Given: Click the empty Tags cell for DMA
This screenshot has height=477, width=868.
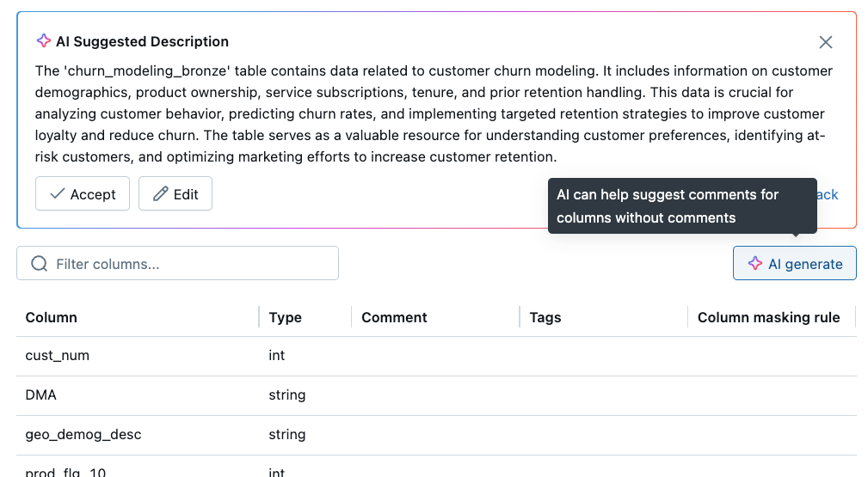Looking at the screenshot, I should coord(602,395).
